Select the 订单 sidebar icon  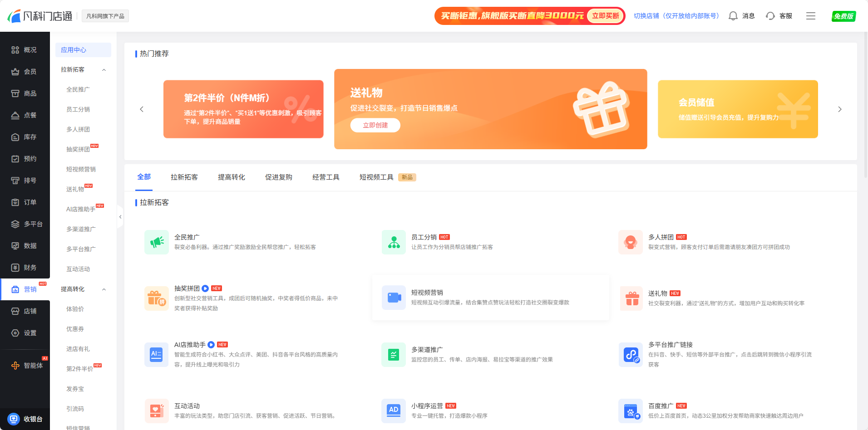click(x=25, y=202)
